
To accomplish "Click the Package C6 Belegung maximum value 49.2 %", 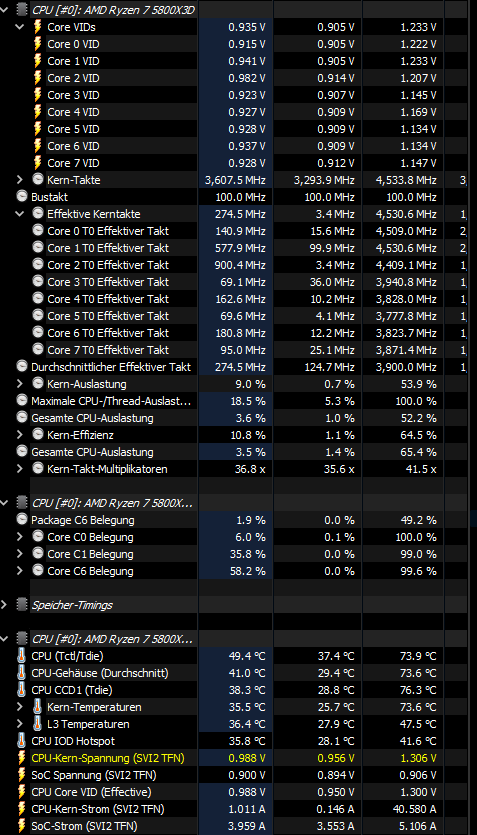I will click(418, 520).
